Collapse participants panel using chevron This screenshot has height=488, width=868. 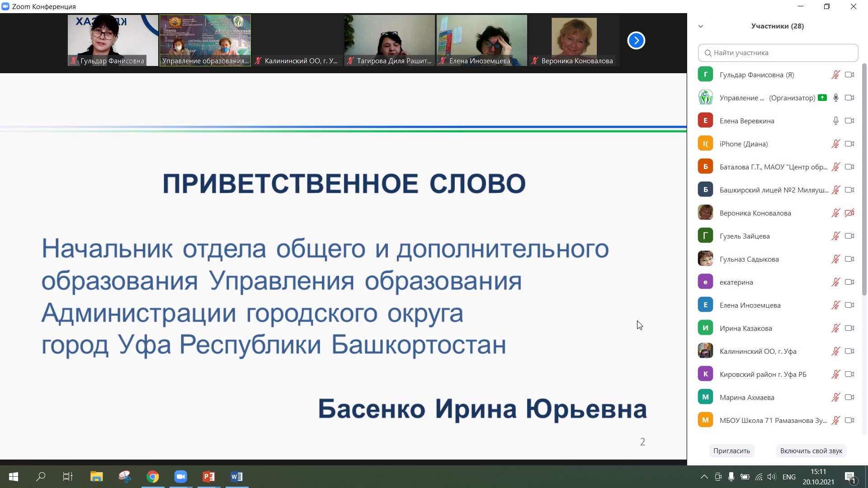pos(701,26)
